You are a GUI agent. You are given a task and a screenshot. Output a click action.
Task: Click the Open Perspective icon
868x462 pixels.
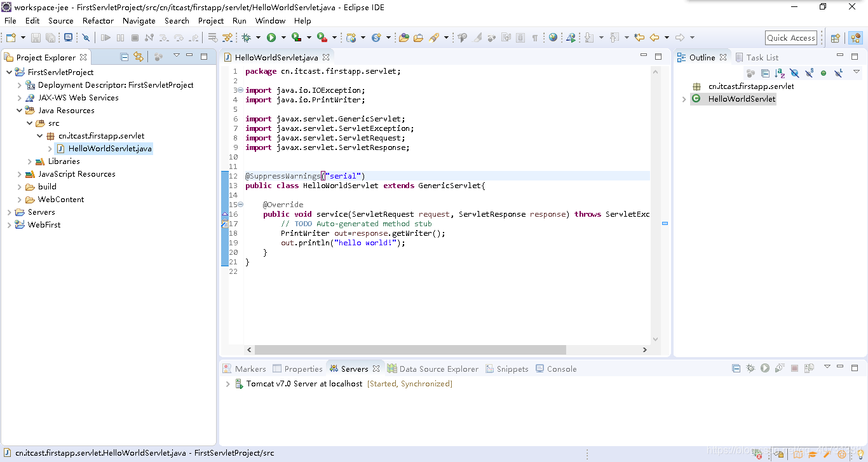[836, 37]
